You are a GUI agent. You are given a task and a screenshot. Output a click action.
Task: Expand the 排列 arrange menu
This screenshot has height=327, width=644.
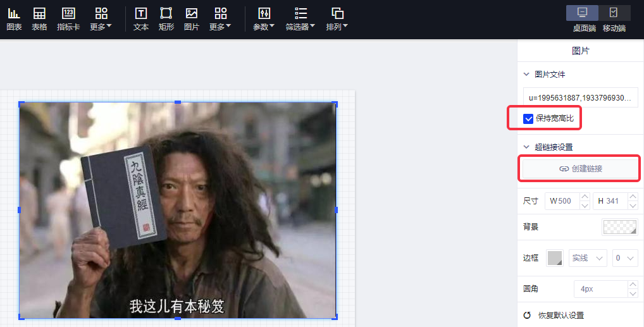[337, 19]
